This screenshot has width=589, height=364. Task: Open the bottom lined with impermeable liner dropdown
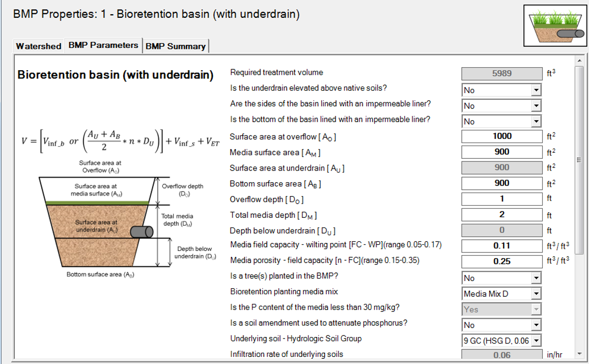click(x=535, y=122)
